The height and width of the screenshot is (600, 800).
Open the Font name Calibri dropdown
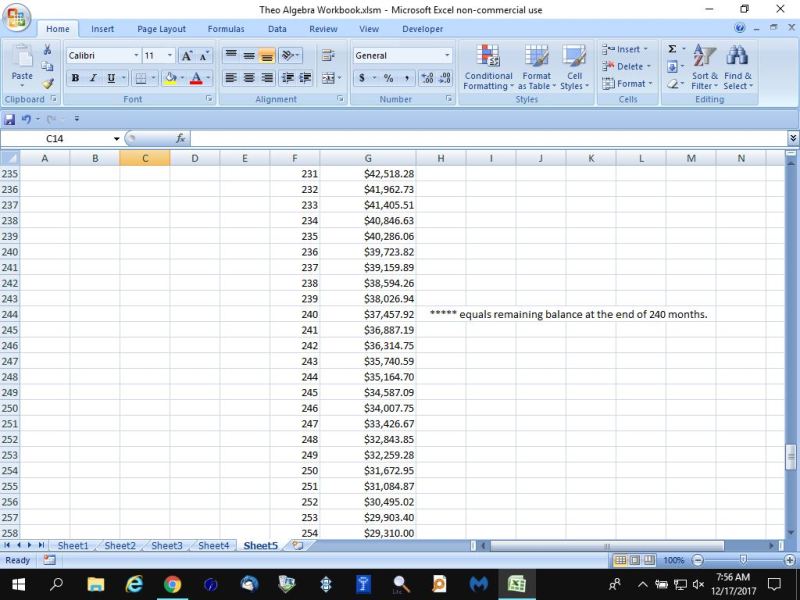pos(136,56)
